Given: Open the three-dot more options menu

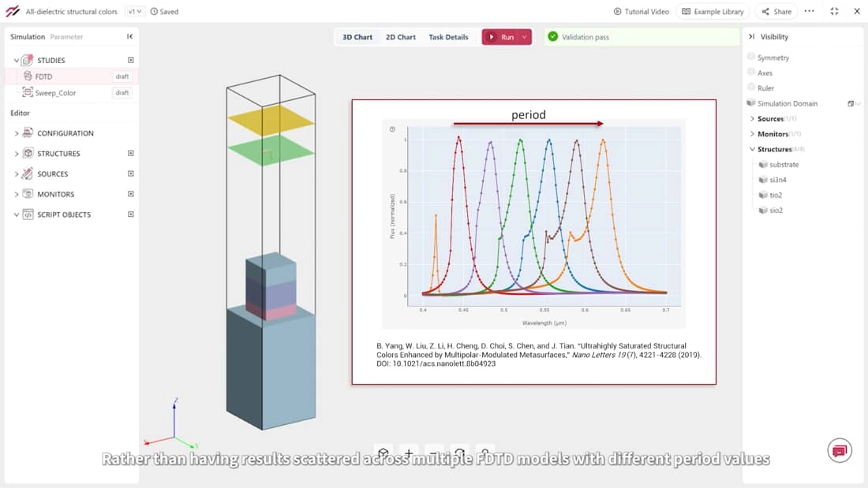Looking at the screenshot, I should (809, 12).
